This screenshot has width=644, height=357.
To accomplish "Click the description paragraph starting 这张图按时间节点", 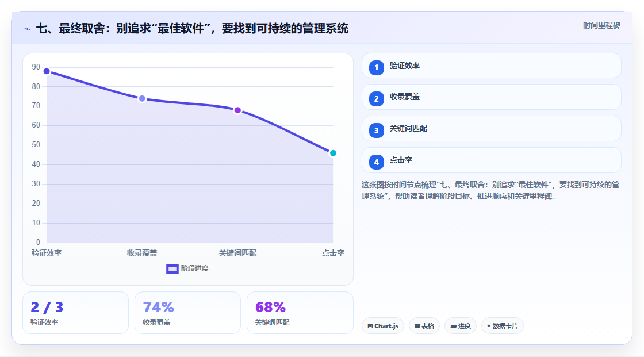I will (x=490, y=190).
